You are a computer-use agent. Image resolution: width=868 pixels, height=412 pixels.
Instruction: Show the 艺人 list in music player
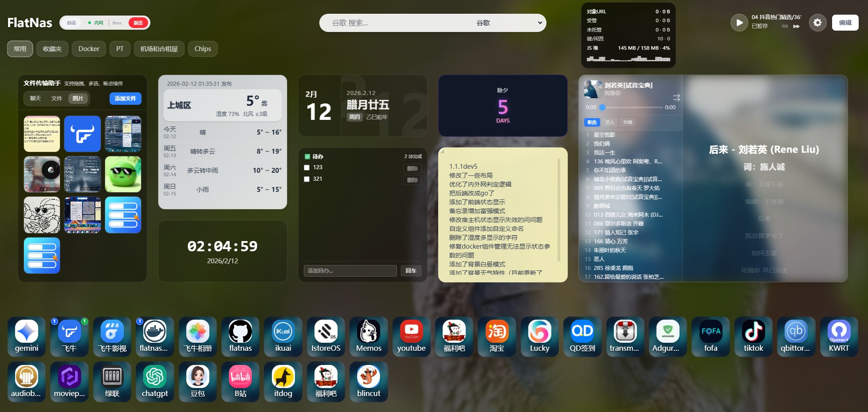point(609,122)
